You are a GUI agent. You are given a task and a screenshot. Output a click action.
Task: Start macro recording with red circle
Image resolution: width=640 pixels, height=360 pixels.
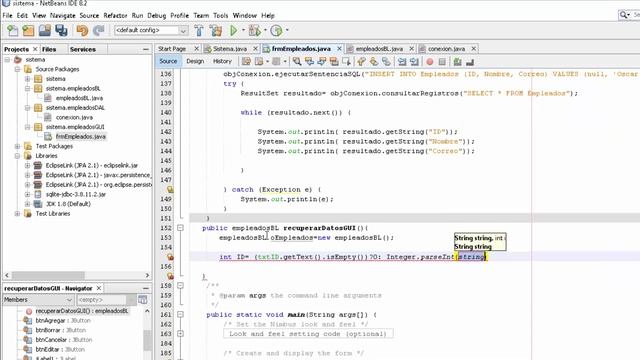[x=430, y=62]
